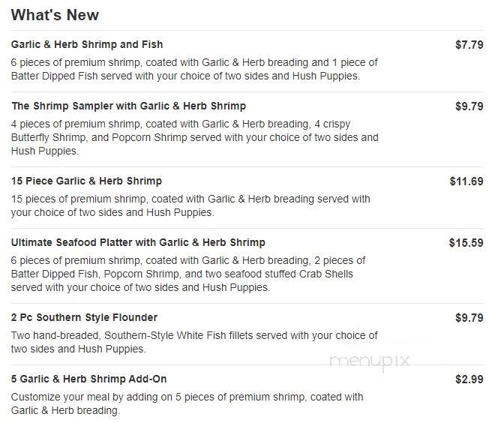Click the Customize your meal description text

(x=187, y=403)
